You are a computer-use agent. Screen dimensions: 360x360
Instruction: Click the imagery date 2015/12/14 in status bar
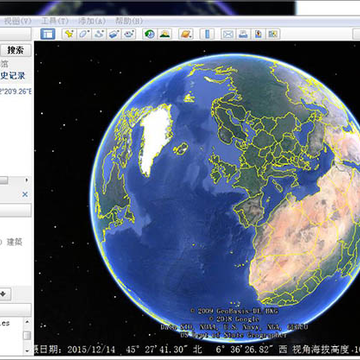[91, 350]
